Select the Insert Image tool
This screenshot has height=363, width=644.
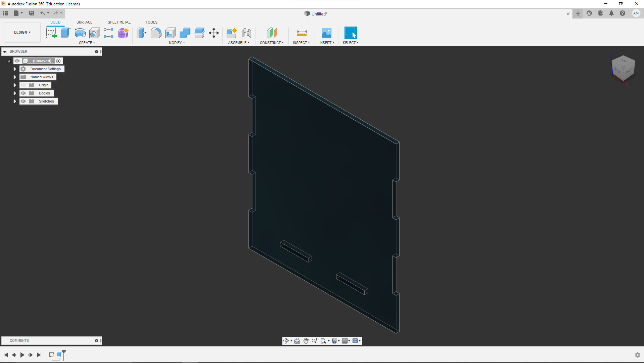326,33
